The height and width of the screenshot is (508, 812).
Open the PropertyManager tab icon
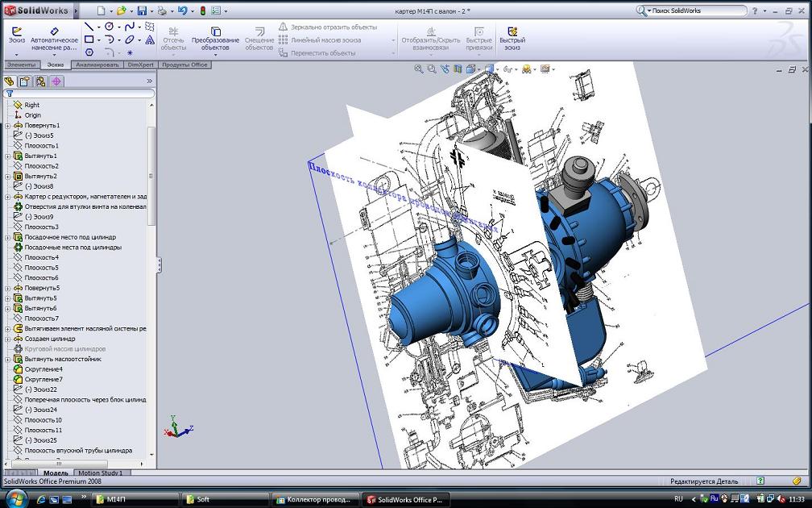24,81
